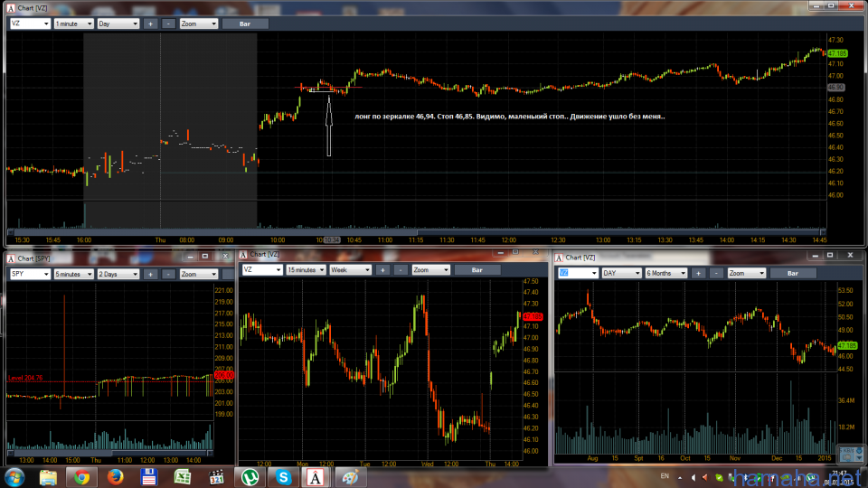868x488 pixels.
Task: Open Skype from taskbar
Action: (283, 477)
